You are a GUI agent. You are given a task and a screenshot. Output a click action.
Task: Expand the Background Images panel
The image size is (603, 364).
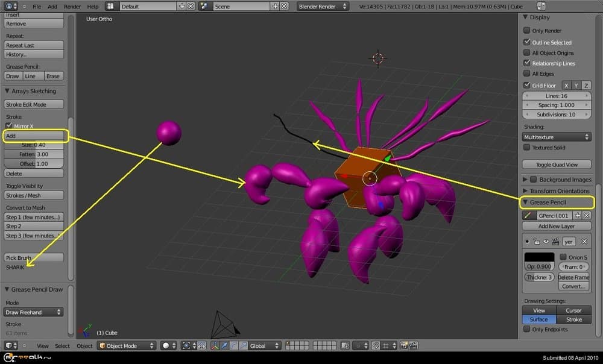[x=525, y=180]
